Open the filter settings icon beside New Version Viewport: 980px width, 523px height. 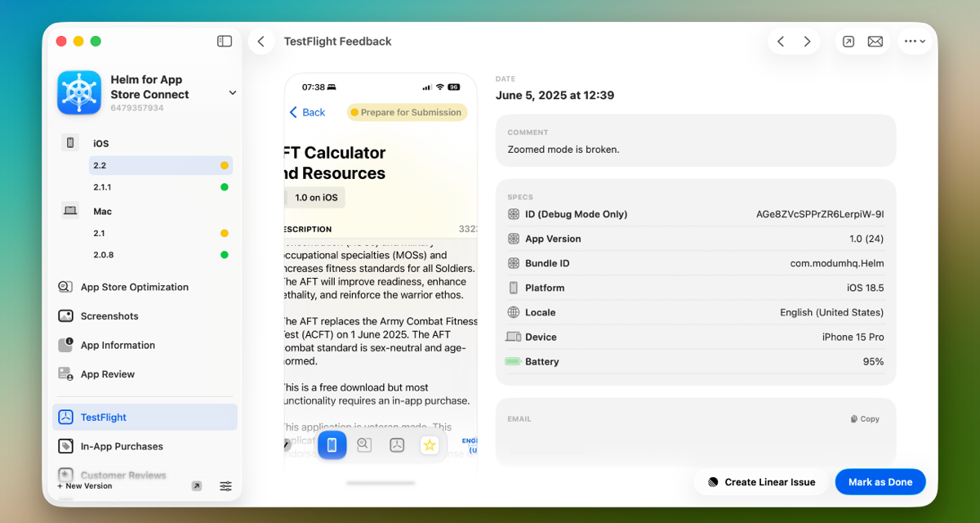pos(225,485)
